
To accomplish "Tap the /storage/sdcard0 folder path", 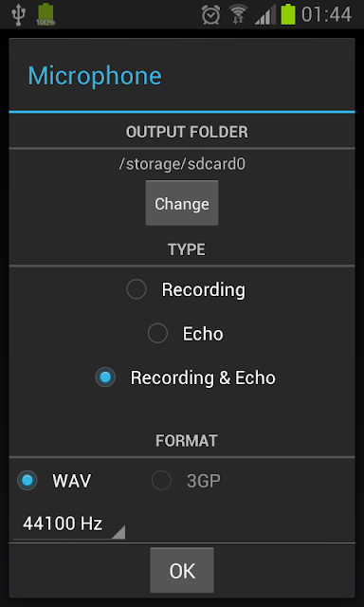I will [182, 164].
